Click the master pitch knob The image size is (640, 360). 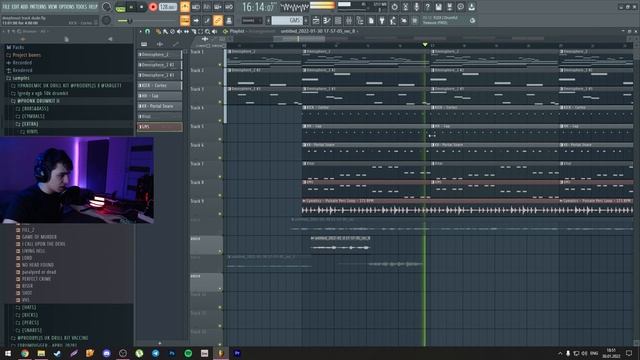106,20
